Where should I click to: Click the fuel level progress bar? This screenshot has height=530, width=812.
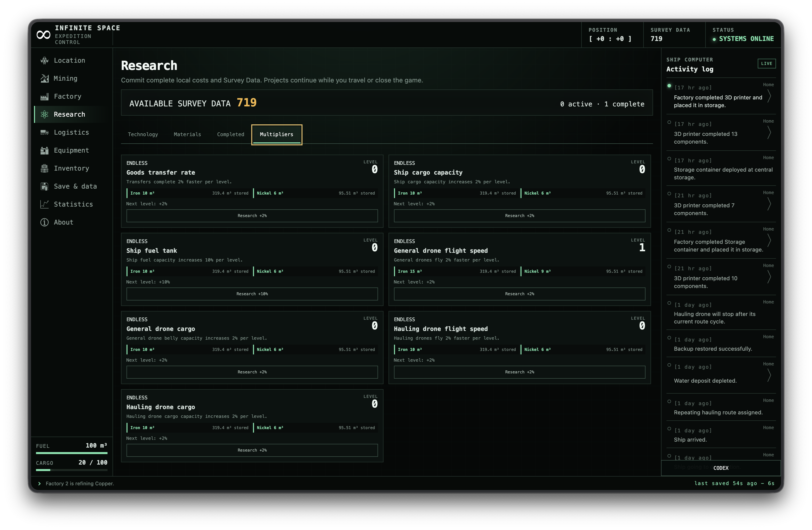coord(72,453)
